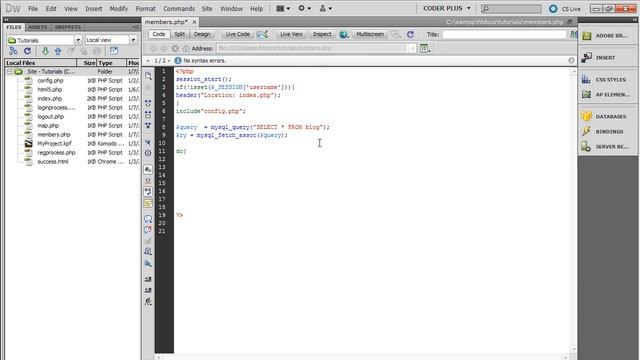Click Open Documents icon in coding toolbar
Viewport: 640px width, 360px height.
click(x=148, y=76)
